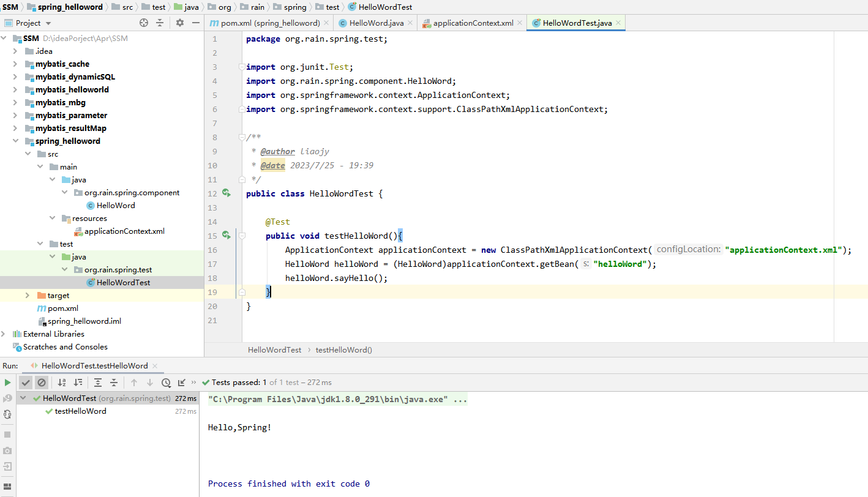Expand External Libraries node
This screenshot has width=868, height=497.
click(4, 334)
